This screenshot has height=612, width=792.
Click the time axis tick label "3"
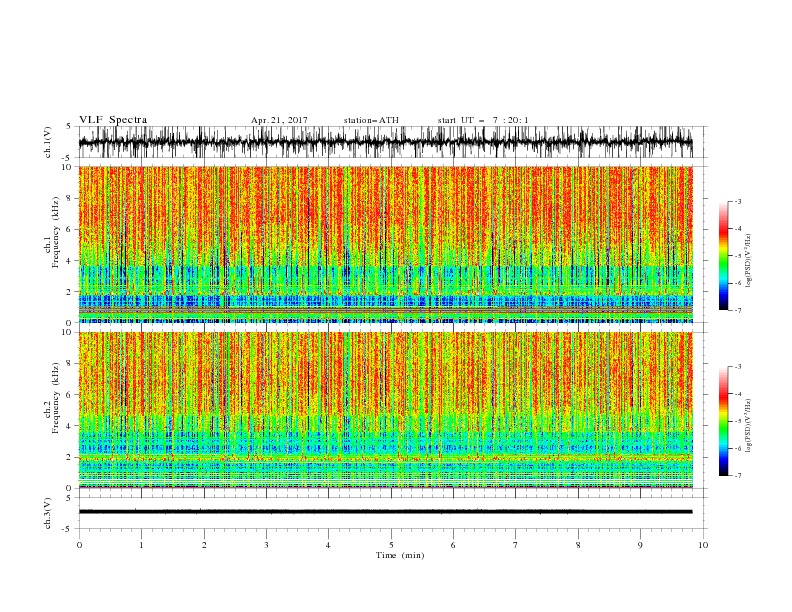[x=266, y=545]
